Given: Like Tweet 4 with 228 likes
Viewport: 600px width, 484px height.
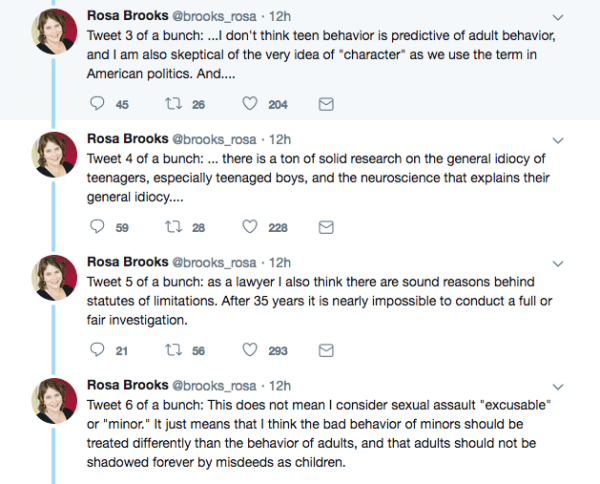Looking at the screenshot, I should pos(251,227).
